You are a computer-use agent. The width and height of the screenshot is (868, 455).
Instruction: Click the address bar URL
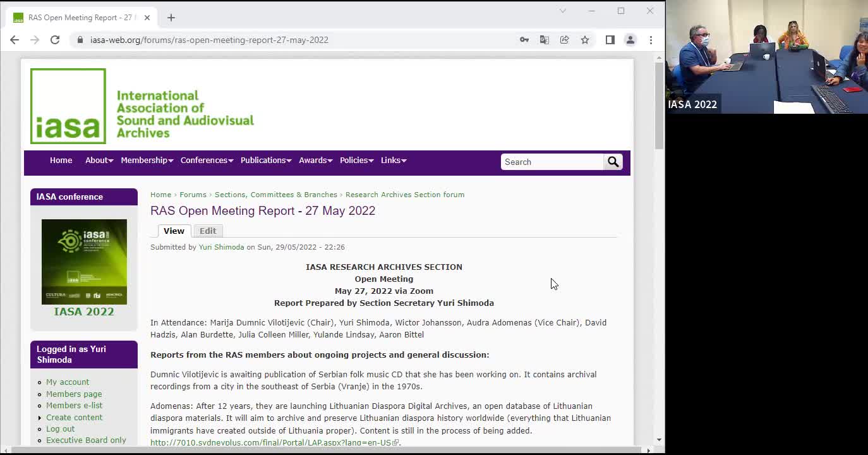209,40
